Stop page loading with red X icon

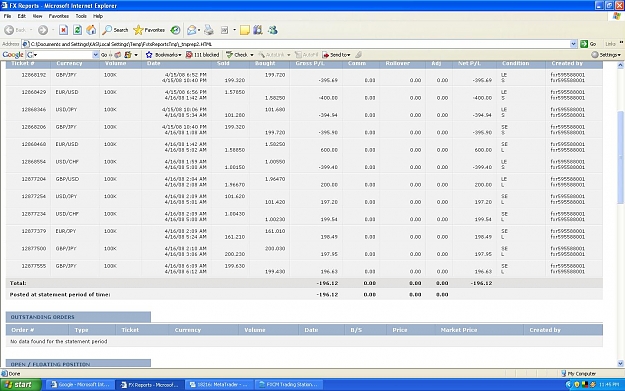63,30
